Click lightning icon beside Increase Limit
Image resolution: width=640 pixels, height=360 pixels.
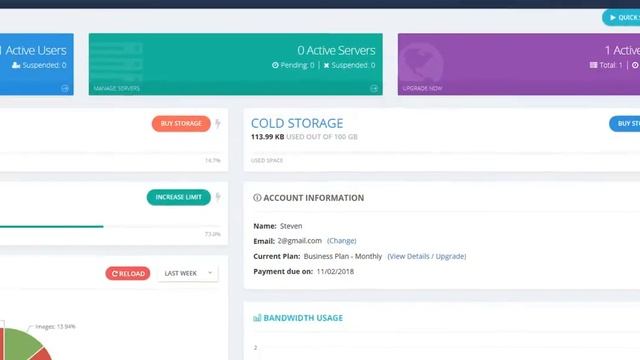pos(218,197)
